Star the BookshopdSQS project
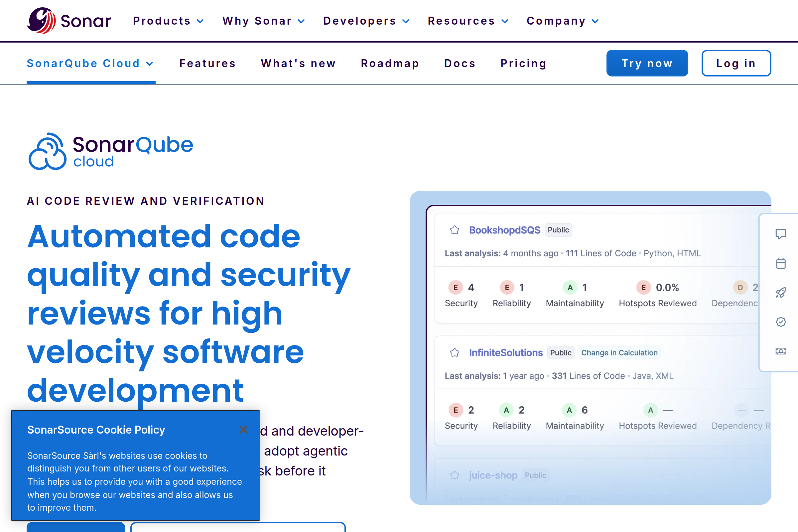 pyautogui.click(x=455, y=230)
